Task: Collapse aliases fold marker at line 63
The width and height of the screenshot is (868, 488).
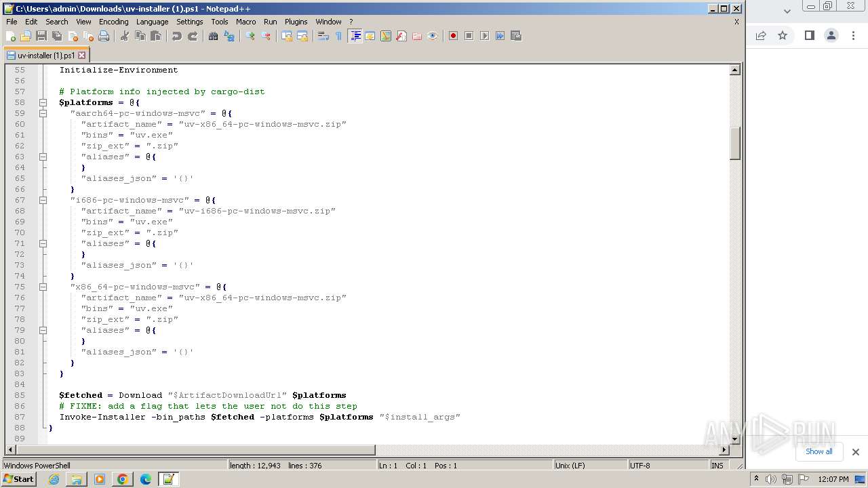Action: (43, 157)
